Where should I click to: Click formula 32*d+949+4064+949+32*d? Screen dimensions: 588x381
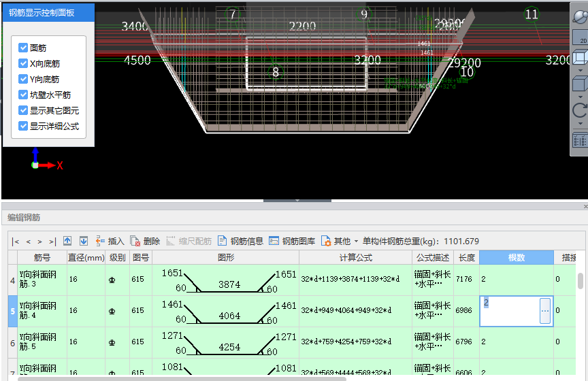(346, 310)
